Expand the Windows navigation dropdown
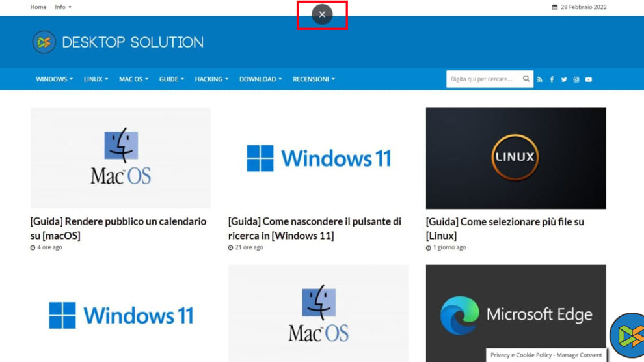 click(54, 79)
